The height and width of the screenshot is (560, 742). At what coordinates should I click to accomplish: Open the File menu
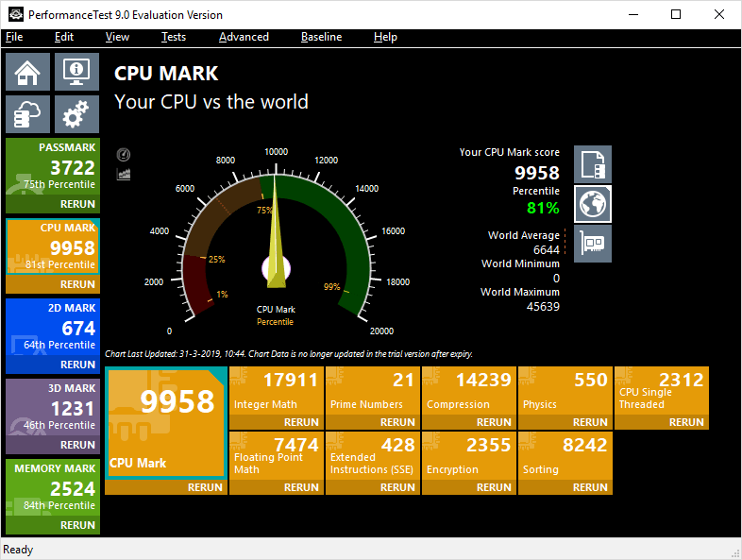tap(14, 37)
